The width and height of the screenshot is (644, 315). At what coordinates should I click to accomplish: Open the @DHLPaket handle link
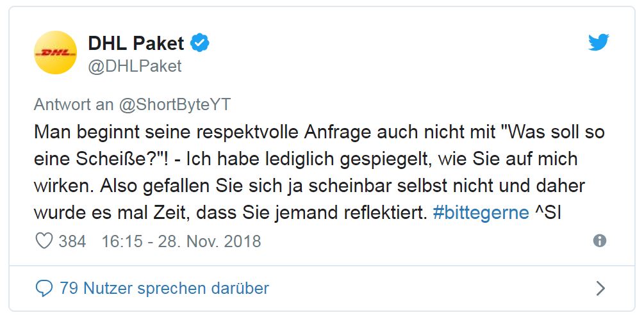pos(135,66)
